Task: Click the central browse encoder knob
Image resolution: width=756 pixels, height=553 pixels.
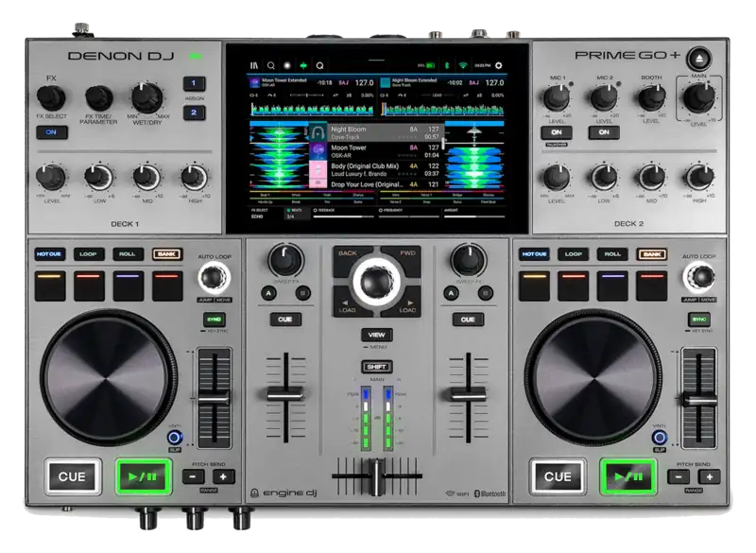Action: click(376, 282)
